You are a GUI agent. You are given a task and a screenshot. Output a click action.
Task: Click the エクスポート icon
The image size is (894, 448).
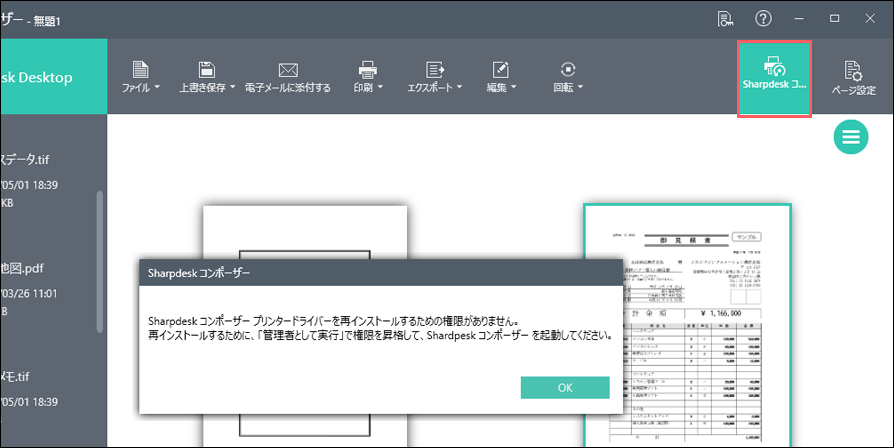(x=434, y=70)
